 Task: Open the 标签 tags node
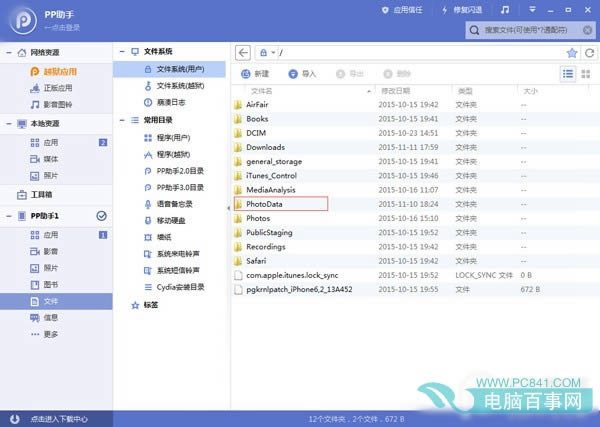(145, 305)
